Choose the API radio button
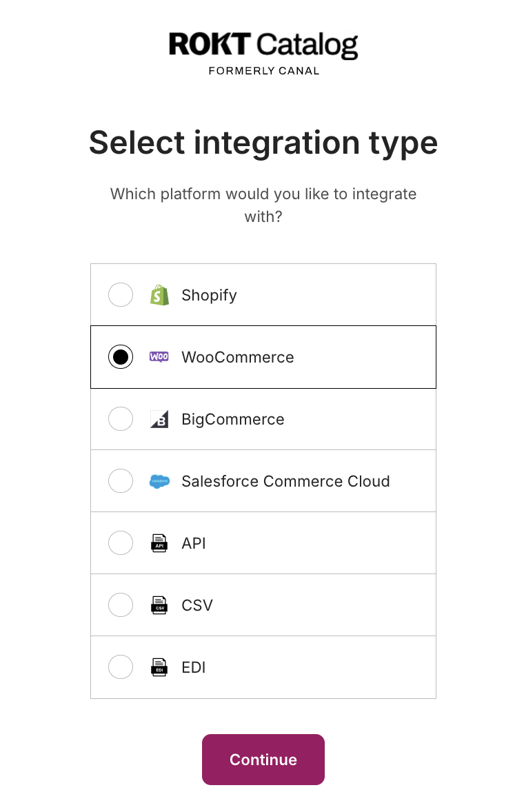 tap(121, 543)
